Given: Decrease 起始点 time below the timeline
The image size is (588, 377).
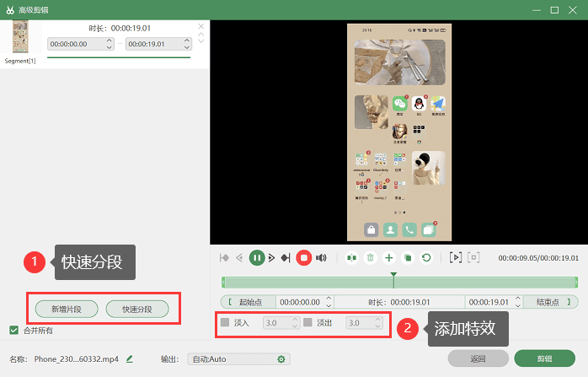Looking at the screenshot, I should pyautogui.click(x=329, y=305).
